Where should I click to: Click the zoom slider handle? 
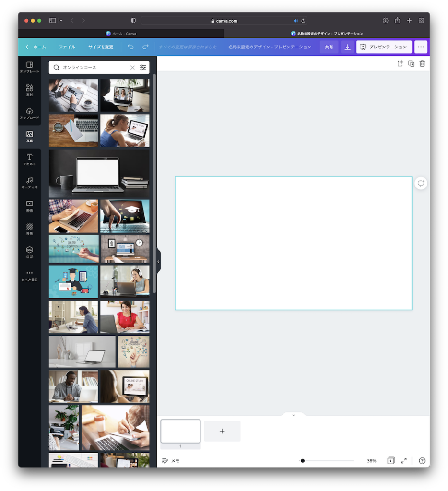[303, 461]
